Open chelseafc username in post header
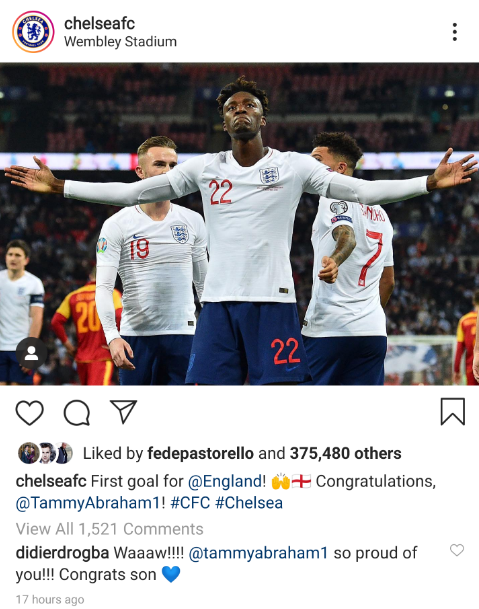 pyautogui.click(x=99, y=23)
